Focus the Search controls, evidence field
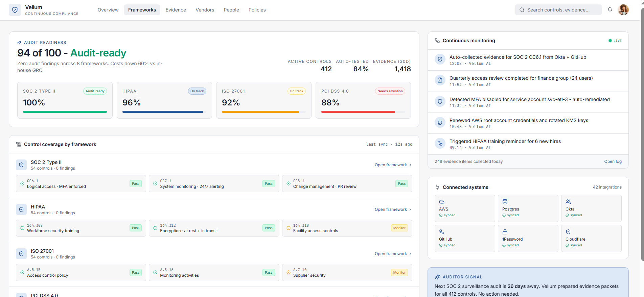 pyautogui.click(x=558, y=10)
